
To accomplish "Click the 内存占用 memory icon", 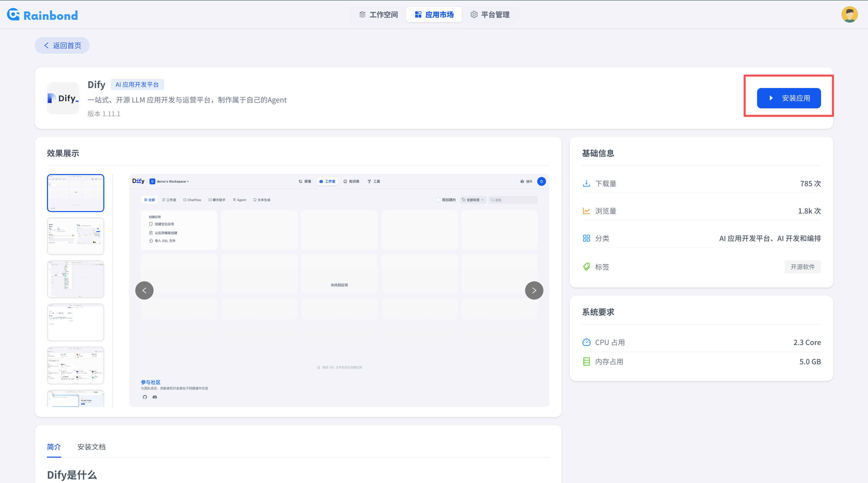I will point(586,362).
